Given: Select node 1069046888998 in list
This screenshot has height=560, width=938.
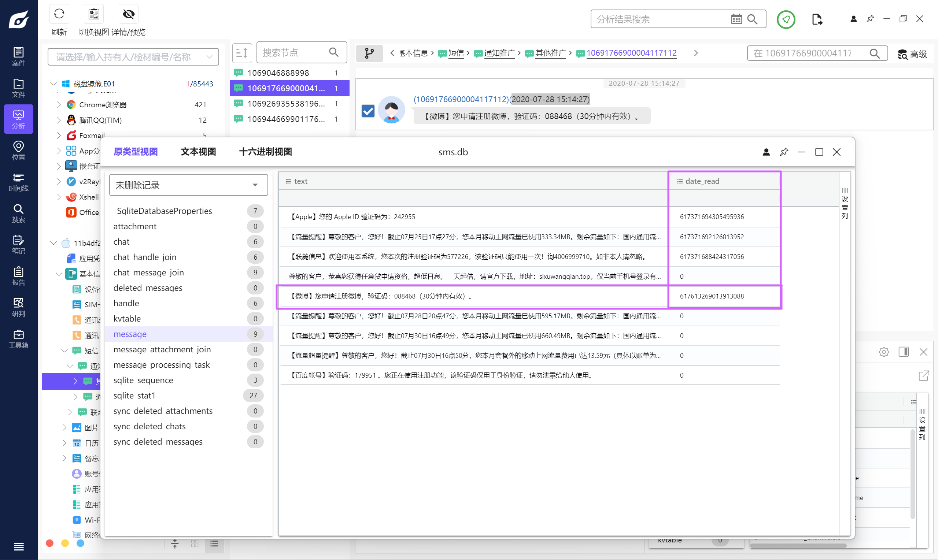Looking at the screenshot, I should [289, 73].
